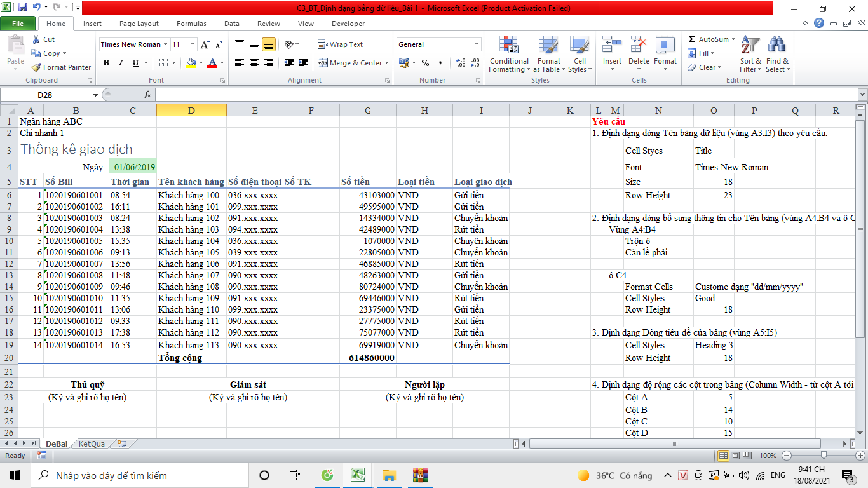This screenshot has width=868, height=488.
Task: Click in the formula bar input
Action: (506, 95)
